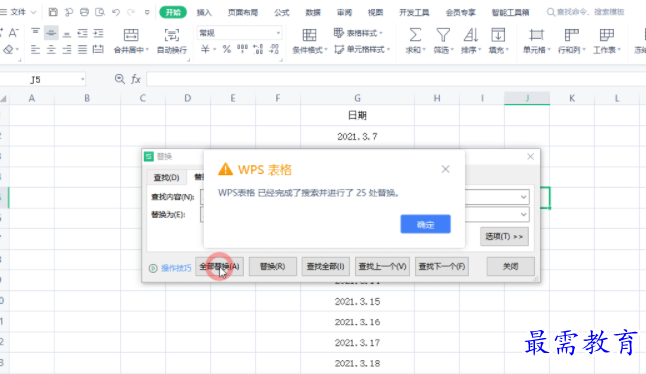This screenshot has height=374, width=646.
Task: Click the 筛选 filter funnel icon
Action: (x=443, y=35)
